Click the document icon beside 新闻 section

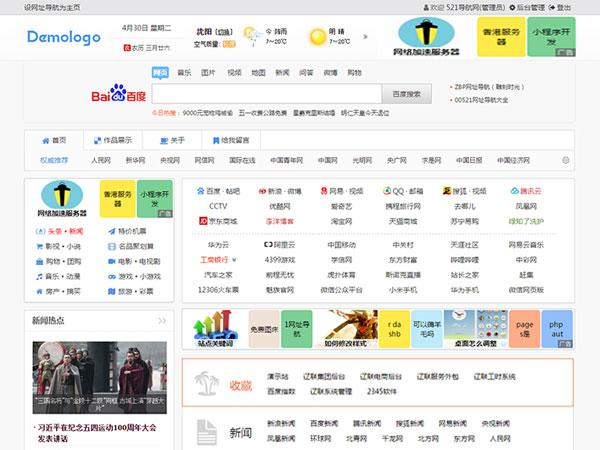click(x=207, y=432)
